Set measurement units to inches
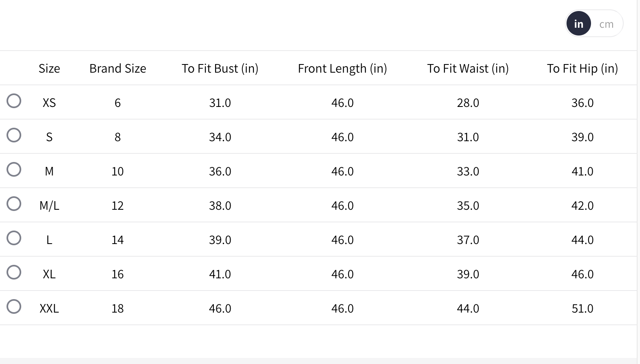 click(578, 24)
